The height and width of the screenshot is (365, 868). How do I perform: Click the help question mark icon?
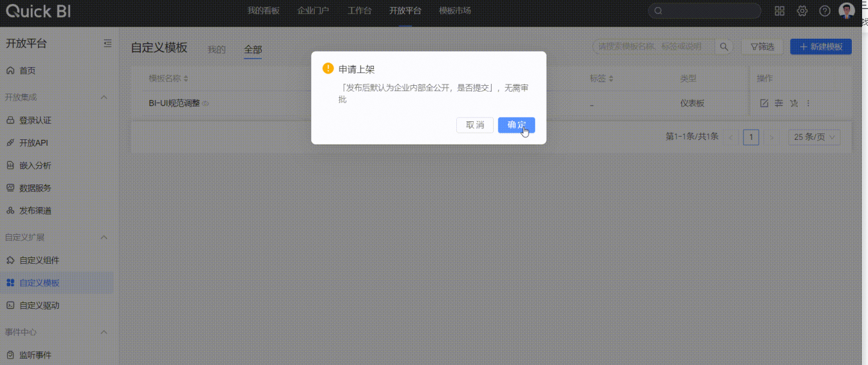pos(824,11)
